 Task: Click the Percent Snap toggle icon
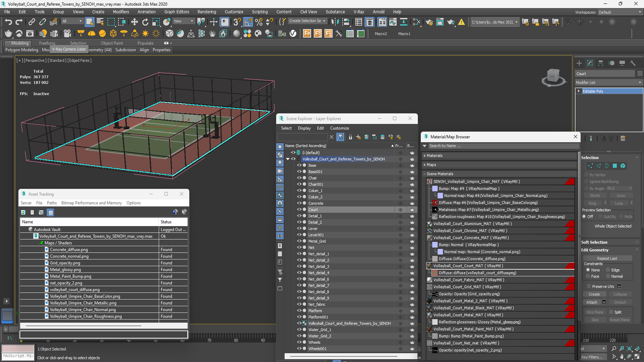tap(259, 22)
